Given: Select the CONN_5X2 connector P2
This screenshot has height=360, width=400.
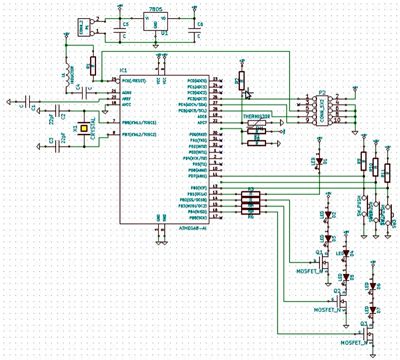Looking at the screenshot, I should [x=322, y=110].
